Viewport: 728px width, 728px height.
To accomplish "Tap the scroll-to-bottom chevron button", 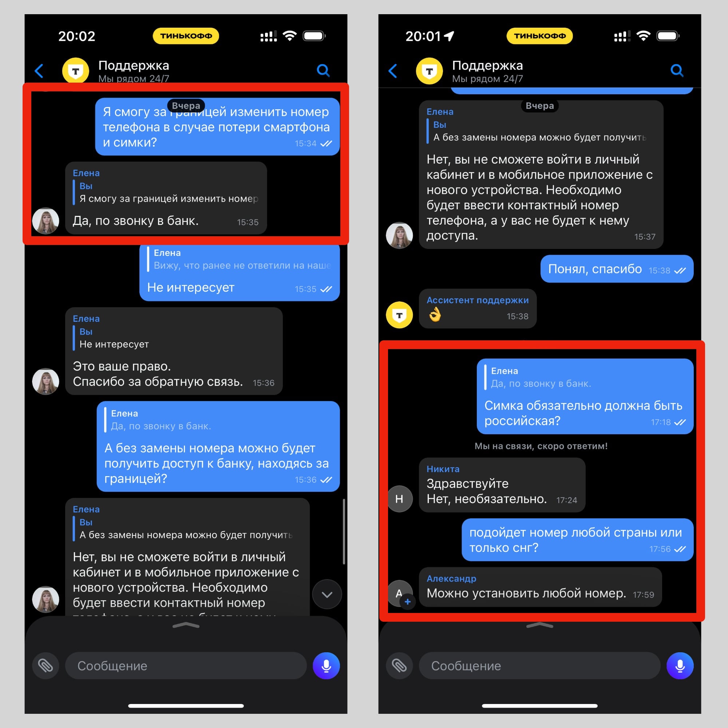I will (x=327, y=594).
